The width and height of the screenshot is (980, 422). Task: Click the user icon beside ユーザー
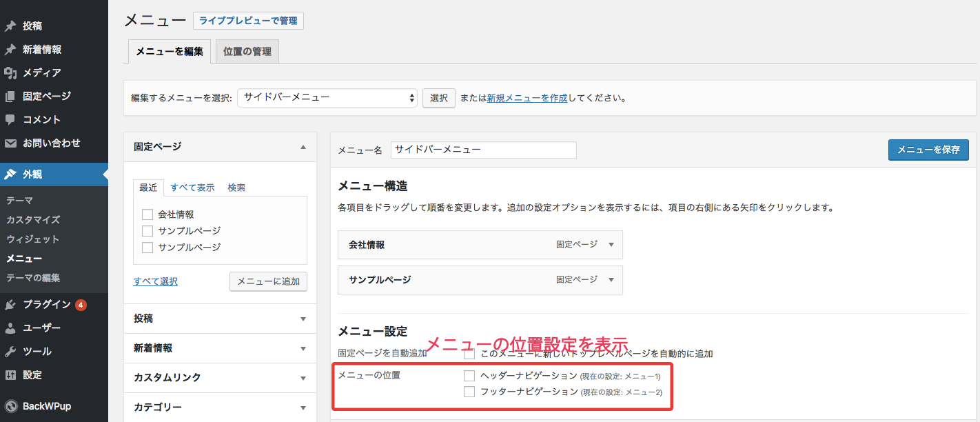(10, 328)
